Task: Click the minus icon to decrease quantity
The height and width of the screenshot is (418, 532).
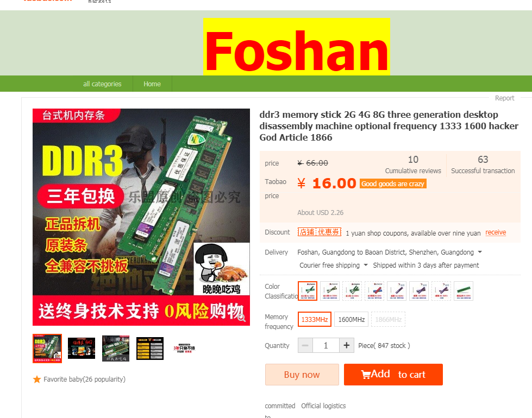Action: [x=305, y=345]
